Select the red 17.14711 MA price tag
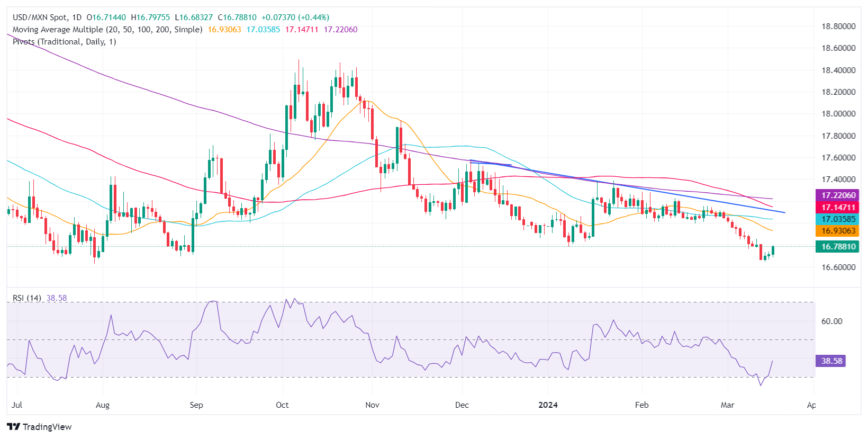 [837, 208]
